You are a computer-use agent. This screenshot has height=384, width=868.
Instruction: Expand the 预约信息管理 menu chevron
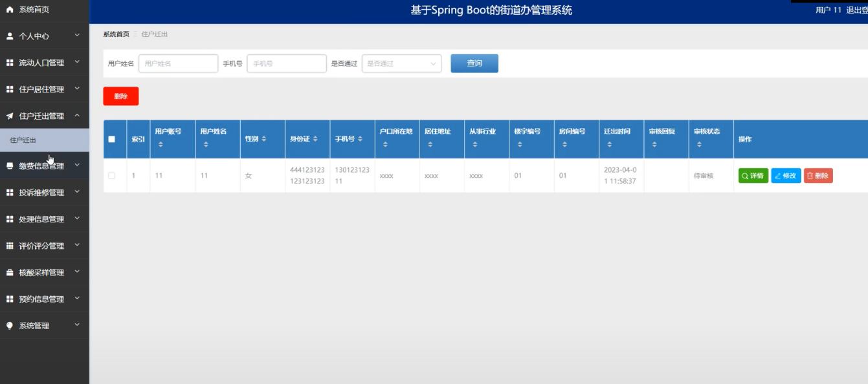[77, 298]
